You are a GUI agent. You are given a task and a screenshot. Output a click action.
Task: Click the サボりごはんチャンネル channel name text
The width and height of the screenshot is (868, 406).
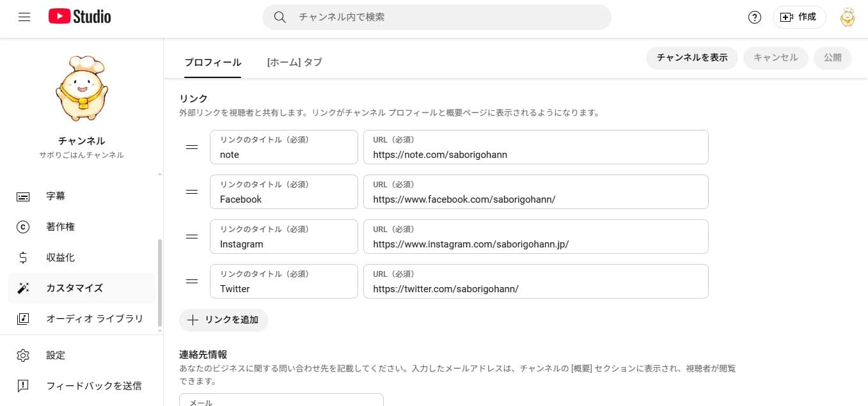81,155
